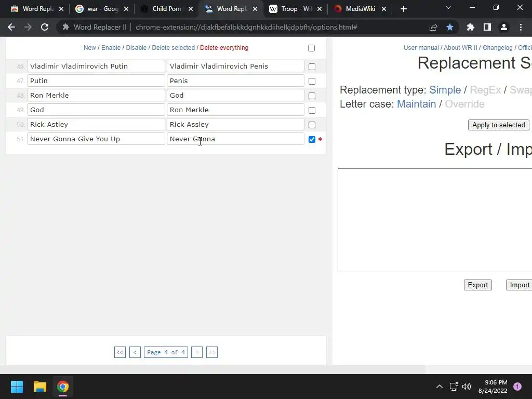Click the New replacement link
This screenshot has height=399, width=532.
(x=89, y=48)
